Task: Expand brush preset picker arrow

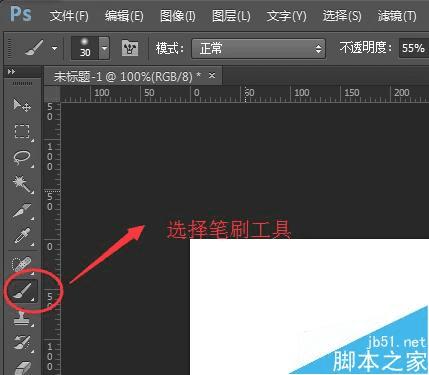Action: (x=105, y=48)
